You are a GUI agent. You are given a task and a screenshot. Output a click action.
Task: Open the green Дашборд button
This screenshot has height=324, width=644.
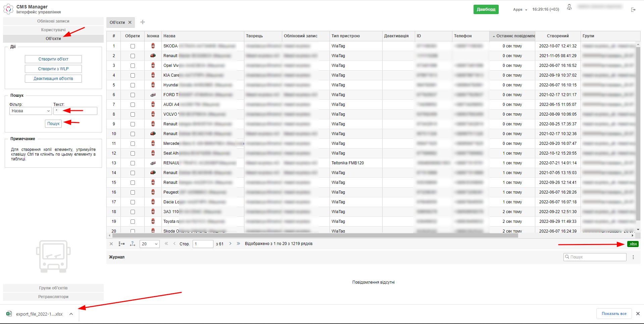click(486, 9)
